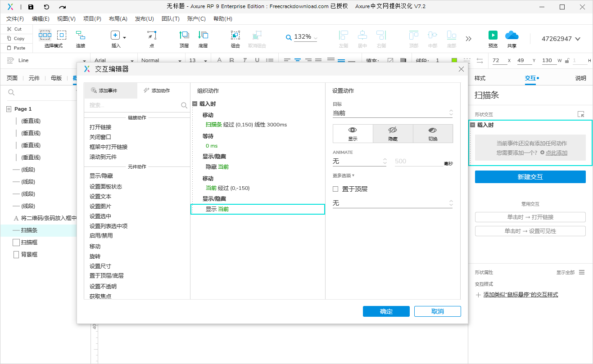Select the 连接 connector tool
This screenshot has height=364, width=593.
click(81, 35)
